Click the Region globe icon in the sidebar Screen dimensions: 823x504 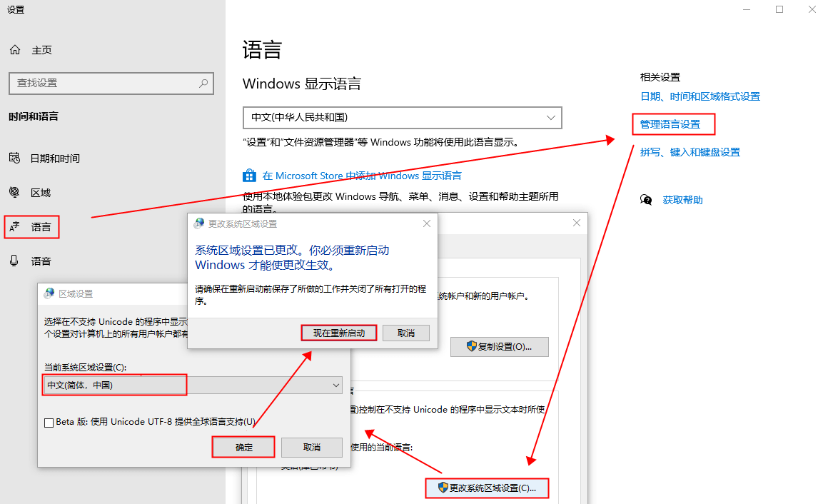15,192
